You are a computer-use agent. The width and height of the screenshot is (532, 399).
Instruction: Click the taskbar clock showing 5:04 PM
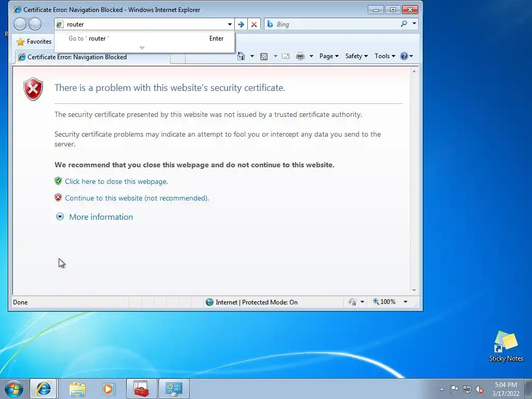pyautogui.click(x=506, y=389)
